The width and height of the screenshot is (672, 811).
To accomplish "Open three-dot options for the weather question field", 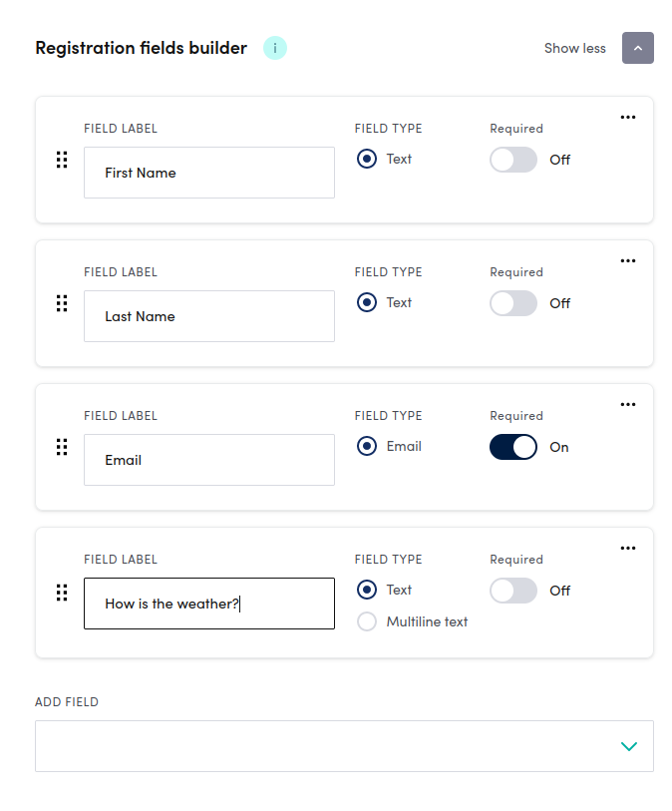I will [x=627, y=548].
